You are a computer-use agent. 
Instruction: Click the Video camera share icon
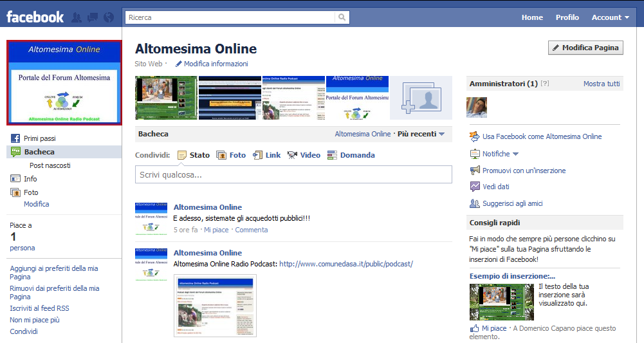[292, 155]
